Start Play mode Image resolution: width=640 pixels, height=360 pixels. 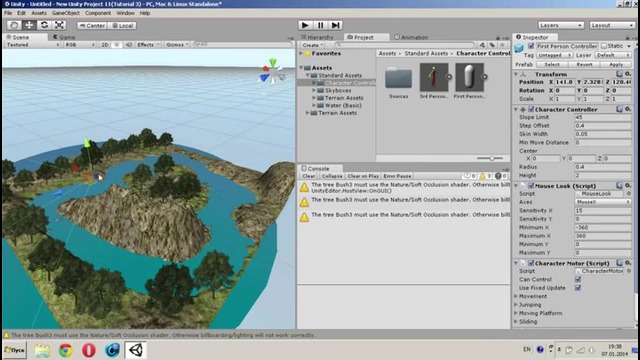305,25
